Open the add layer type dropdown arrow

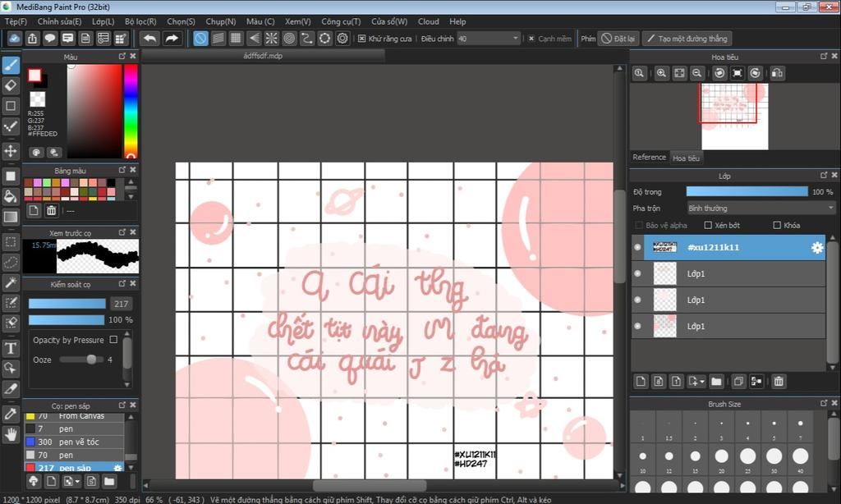coord(702,381)
